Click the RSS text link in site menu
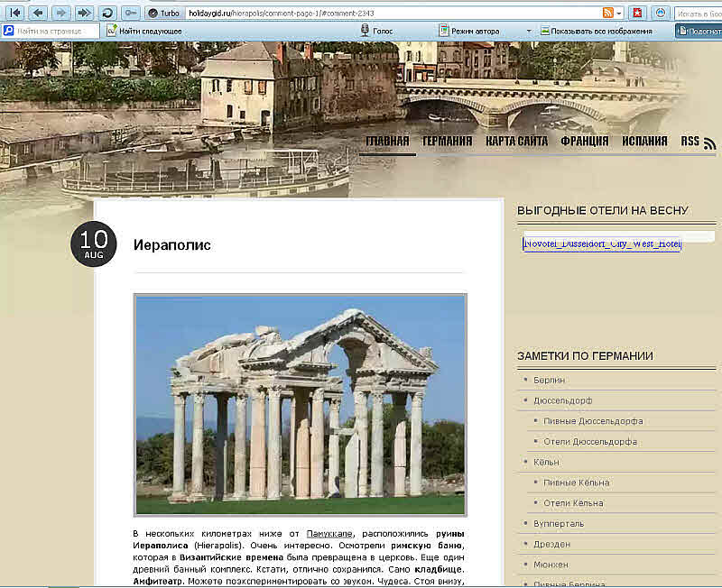This screenshot has width=722, height=588. (690, 141)
